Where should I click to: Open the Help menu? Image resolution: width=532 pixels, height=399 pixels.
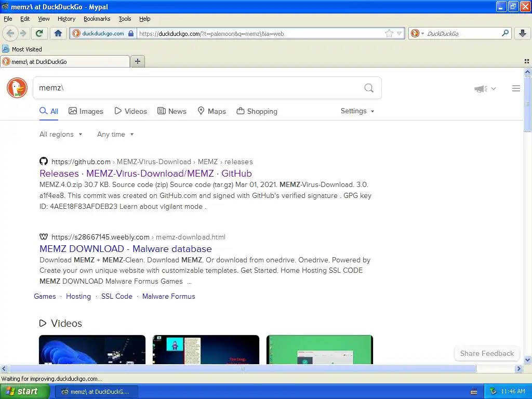tap(144, 19)
